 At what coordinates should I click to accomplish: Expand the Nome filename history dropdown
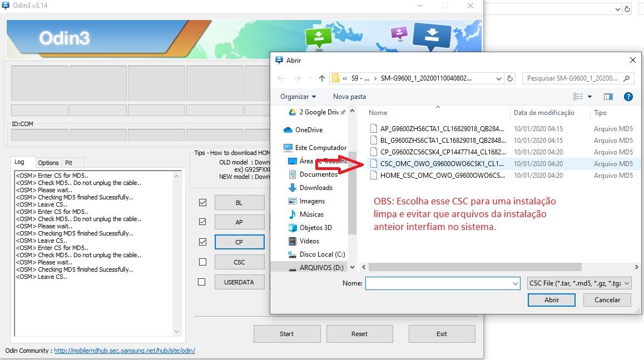click(x=516, y=283)
